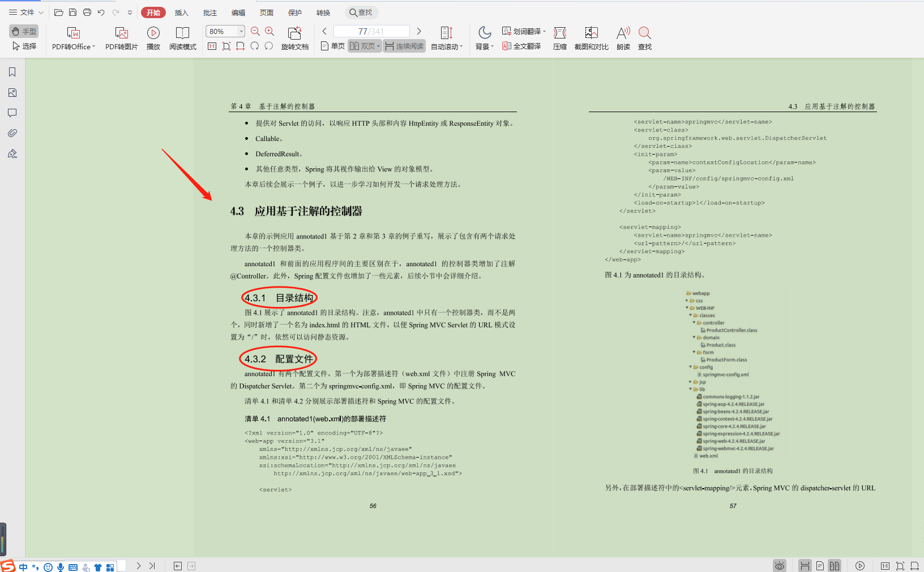Open file with the folder icon

58,12
